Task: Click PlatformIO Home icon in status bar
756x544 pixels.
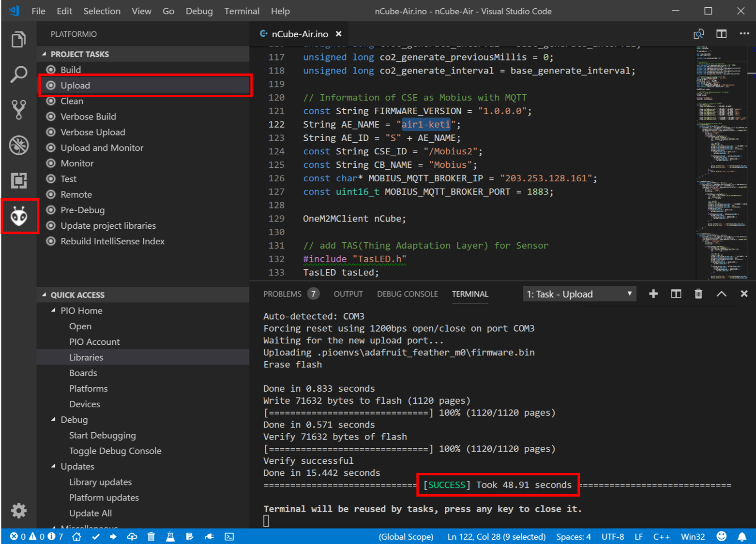Action: tap(76, 536)
